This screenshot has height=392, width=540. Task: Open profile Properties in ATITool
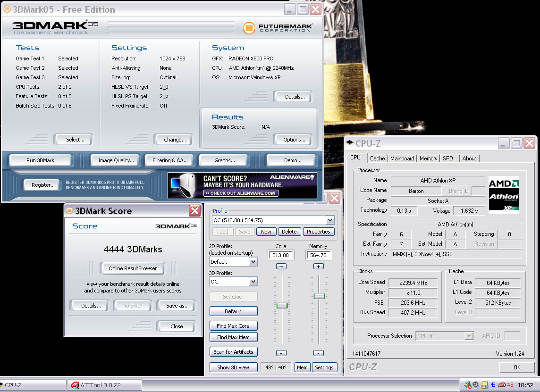tap(319, 232)
